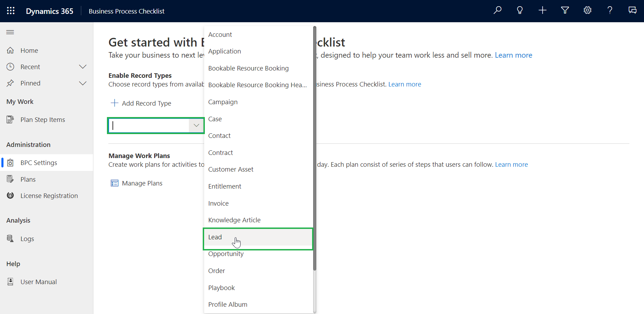
Task: Open the lightbulb assistant icon
Action: [x=520, y=10]
